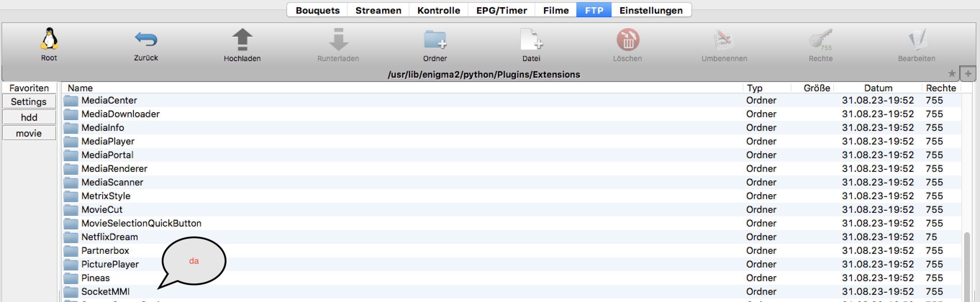This screenshot has height=302, width=980.
Task: Click the Umbenennen rename icon
Action: 724,39
